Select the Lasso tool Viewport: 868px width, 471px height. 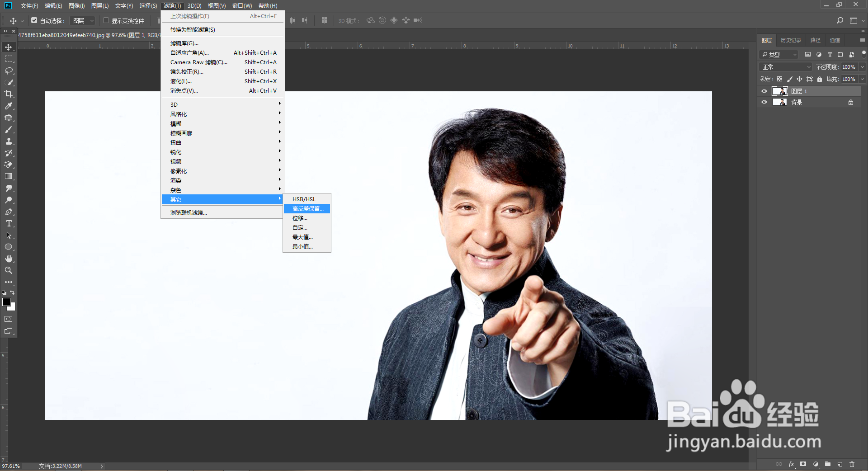coord(9,71)
